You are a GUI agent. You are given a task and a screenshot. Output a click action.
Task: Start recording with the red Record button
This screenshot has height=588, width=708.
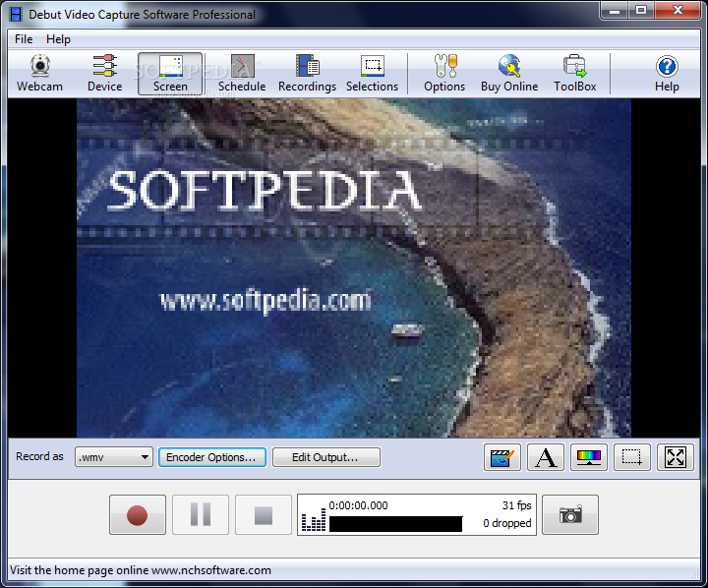click(x=138, y=514)
